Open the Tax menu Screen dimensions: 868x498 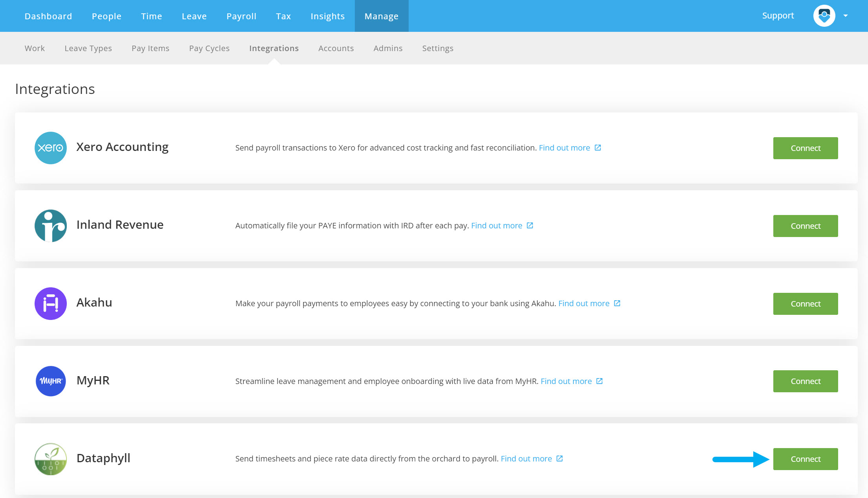(283, 16)
